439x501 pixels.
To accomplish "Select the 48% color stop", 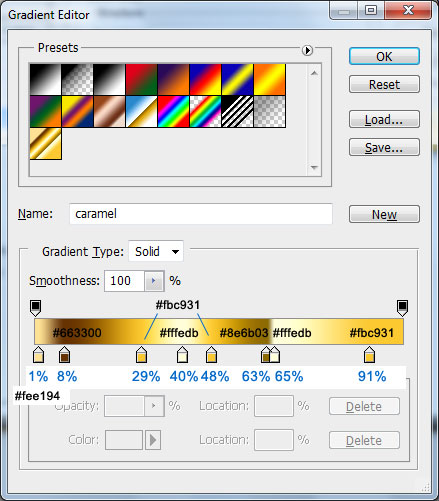I will [212, 355].
